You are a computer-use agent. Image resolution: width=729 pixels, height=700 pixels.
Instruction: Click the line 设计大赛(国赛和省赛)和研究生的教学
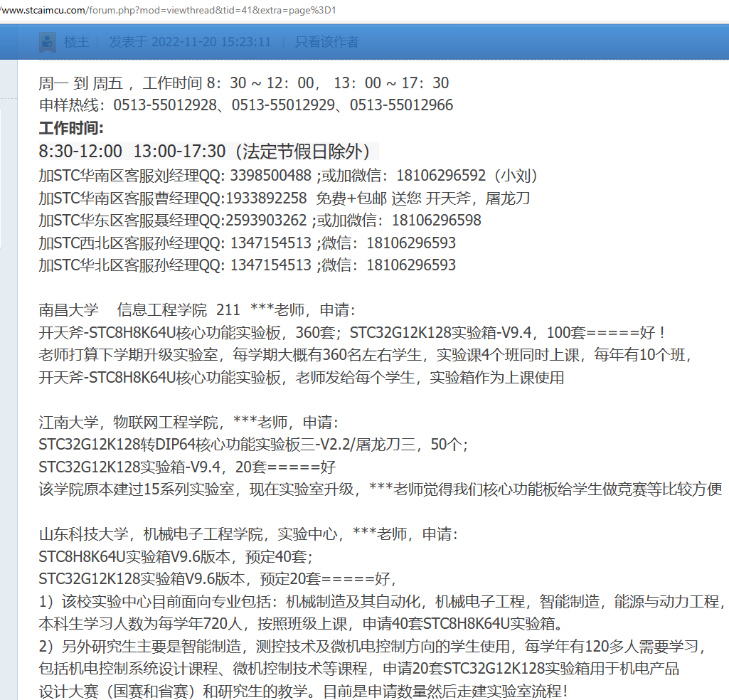304,691
